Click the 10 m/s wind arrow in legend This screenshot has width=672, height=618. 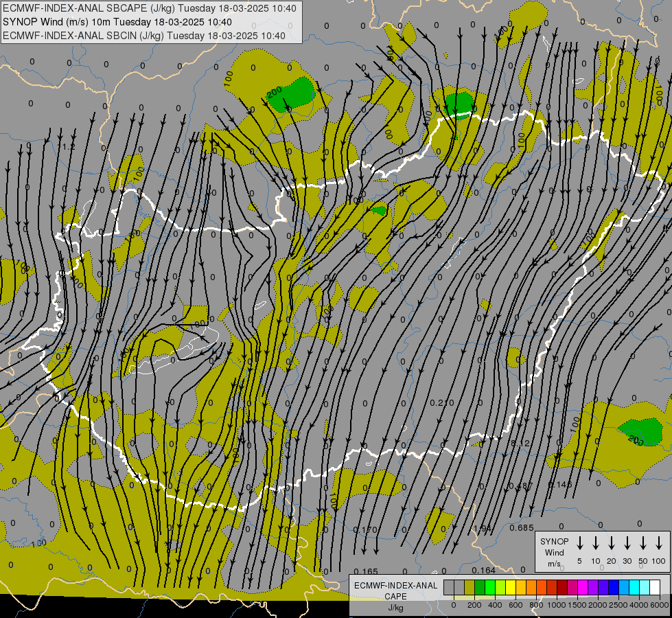click(596, 543)
